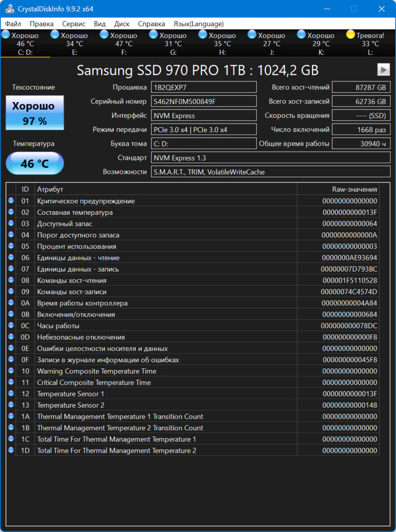This screenshot has height=532, width=396.
Task: Select Total Time For Thermal Management Temperature 1
Action: point(193,439)
